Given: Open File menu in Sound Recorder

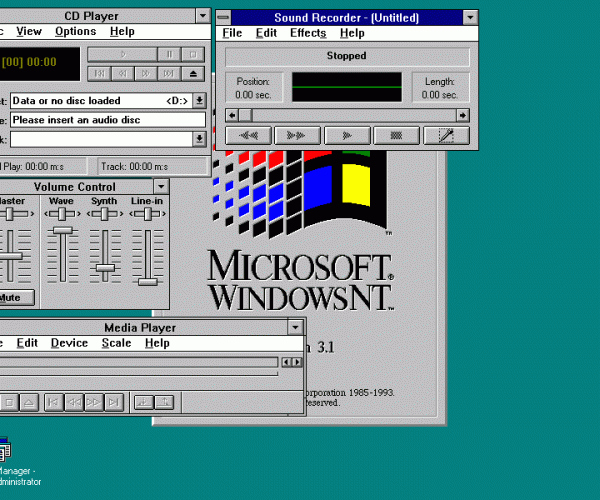Looking at the screenshot, I should (x=232, y=33).
